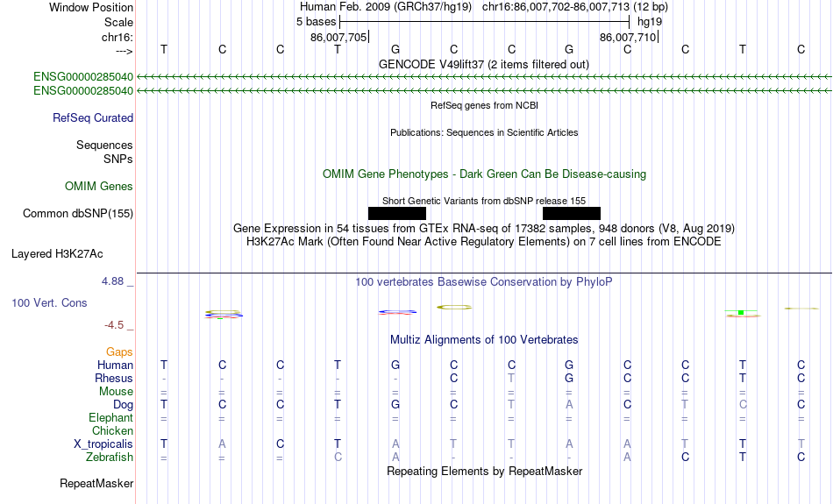Click the H3K27Ac Mark ENCODE track title
This screenshot has height=504, width=833.
(x=484, y=242)
